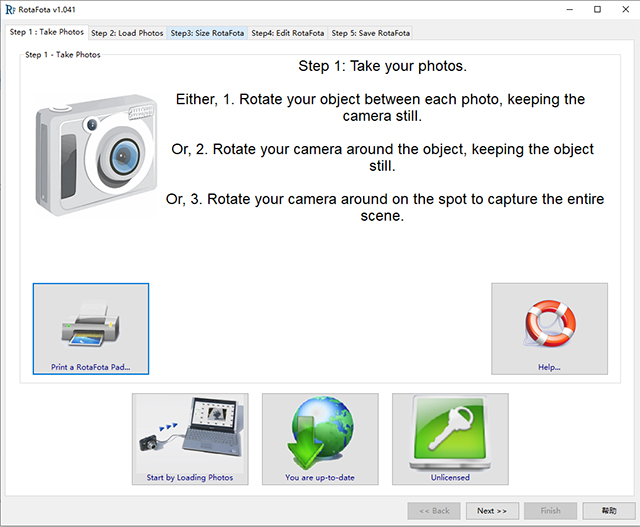Minimize the RotaFota window

tap(570, 9)
